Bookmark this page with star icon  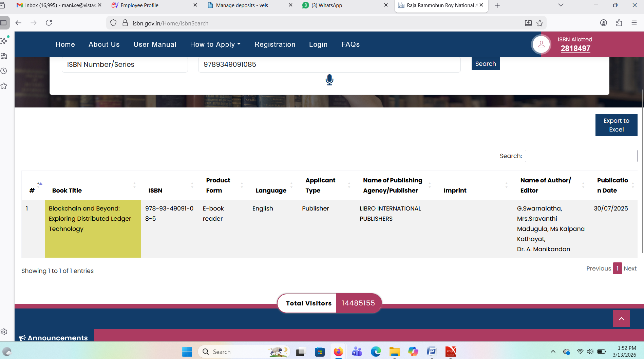[x=540, y=23]
